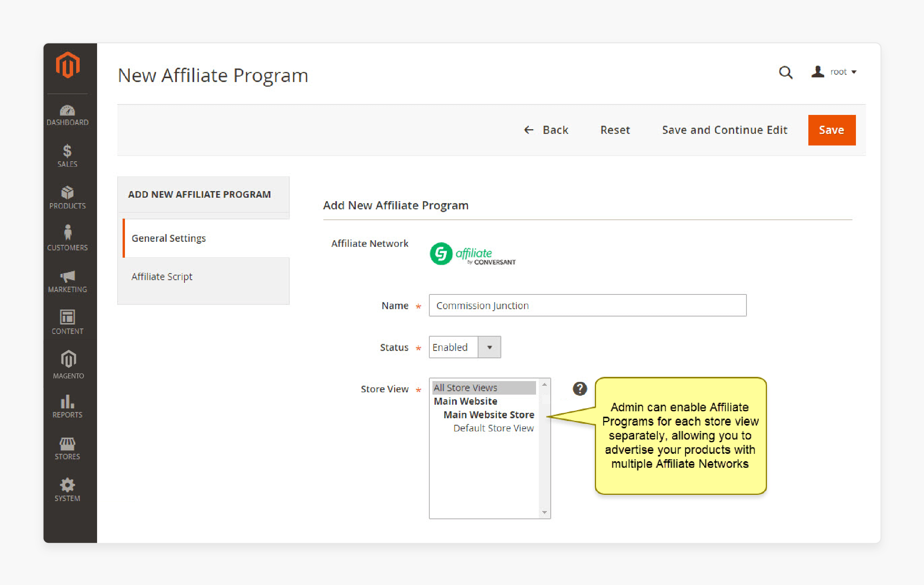Click the user account avatar icon
Viewport: 924px width, 585px height.
coord(817,72)
